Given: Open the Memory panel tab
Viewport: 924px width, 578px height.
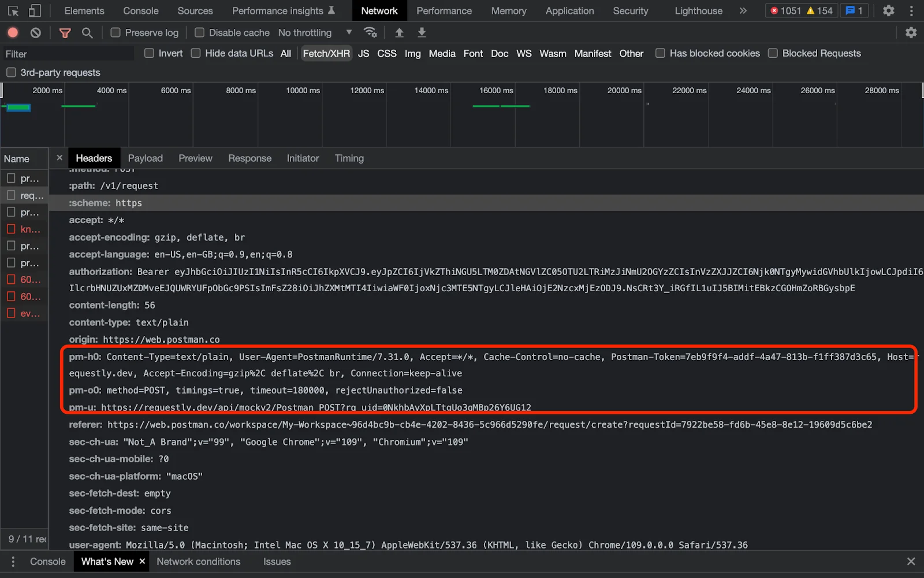Looking at the screenshot, I should click(509, 10).
